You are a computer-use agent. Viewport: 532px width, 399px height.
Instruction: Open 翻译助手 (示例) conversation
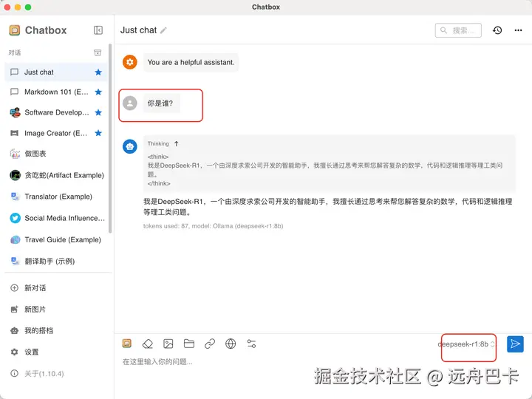coord(56,261)
